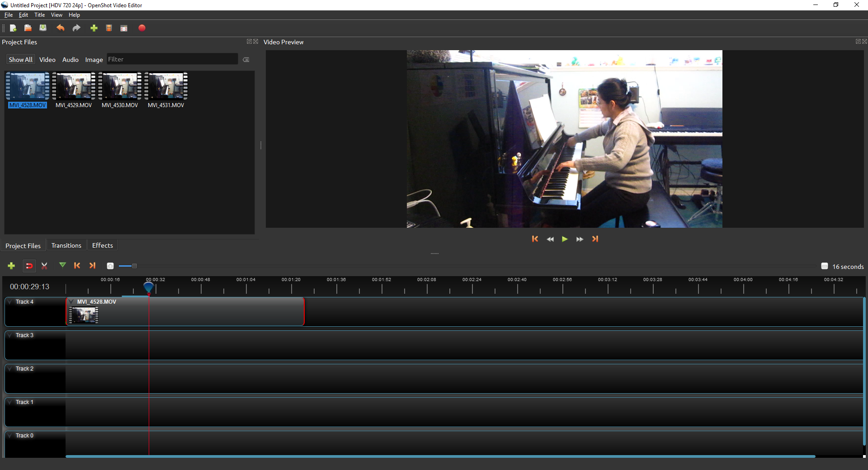
Task: Click the 00:02:08 mark on timeline ruler
Action: click(427, 280)
